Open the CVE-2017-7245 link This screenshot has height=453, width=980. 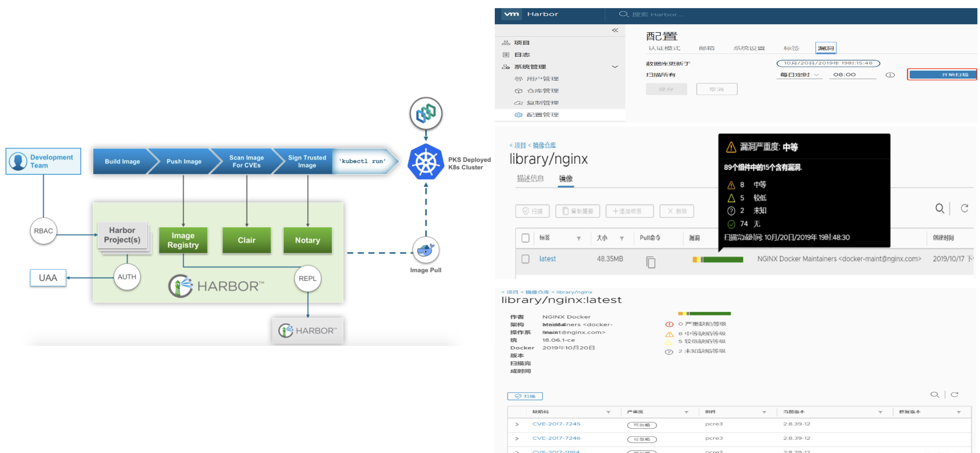[556, 424]
